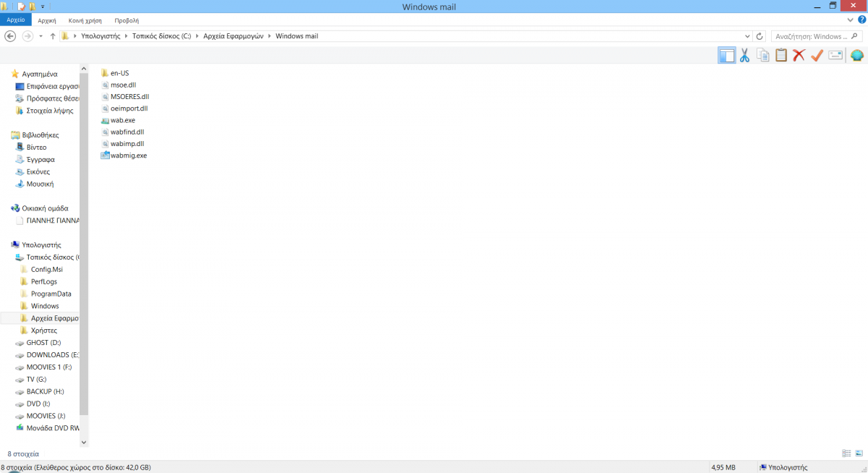Open the Customize Quick Access Toolbar dropdown
This screenshot has width=868, height=473.
click(43, 7)
